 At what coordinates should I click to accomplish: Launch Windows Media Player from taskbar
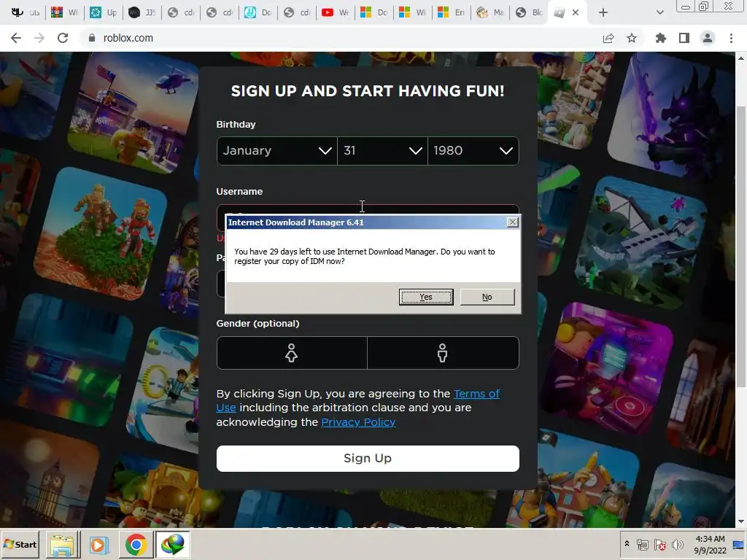[99, 545]
